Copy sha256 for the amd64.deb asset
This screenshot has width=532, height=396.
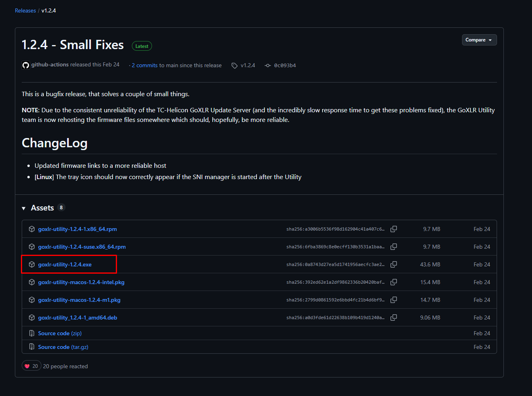(x=394, y=318)
